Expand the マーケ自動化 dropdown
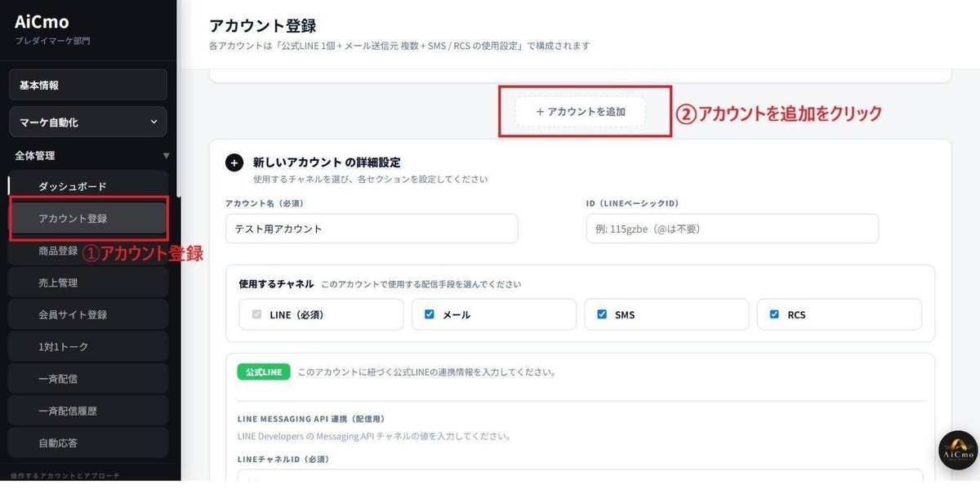The image size is (980, 498). 88,122
